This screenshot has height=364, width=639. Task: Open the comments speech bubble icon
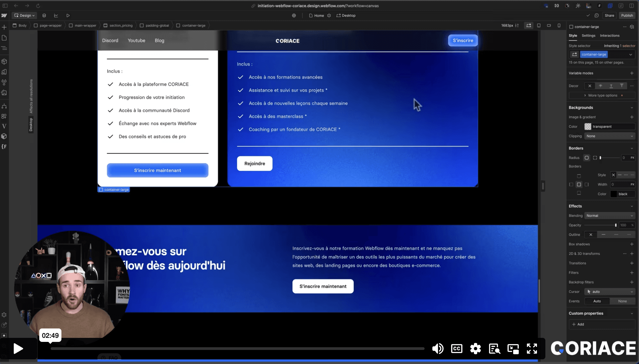coord(596,15)
